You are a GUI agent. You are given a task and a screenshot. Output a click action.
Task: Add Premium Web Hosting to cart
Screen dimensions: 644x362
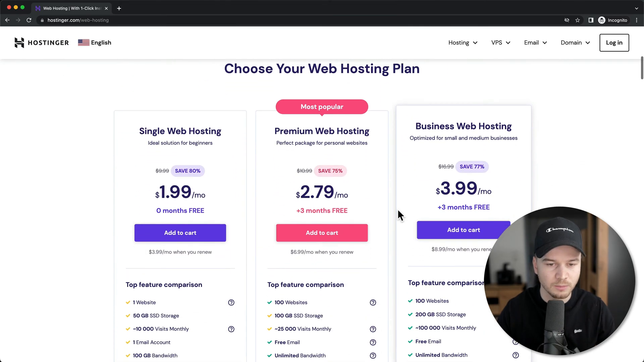322,233
